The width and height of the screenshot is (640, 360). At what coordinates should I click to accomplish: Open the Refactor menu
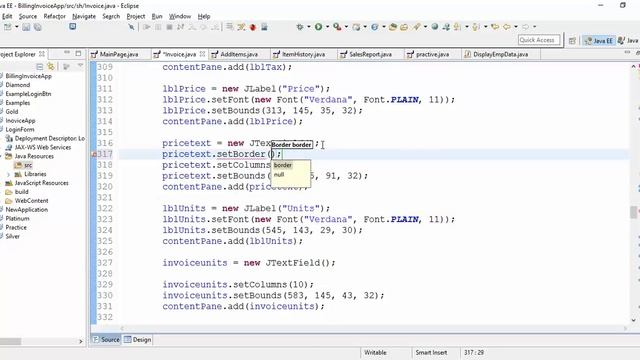coord(54,16)
